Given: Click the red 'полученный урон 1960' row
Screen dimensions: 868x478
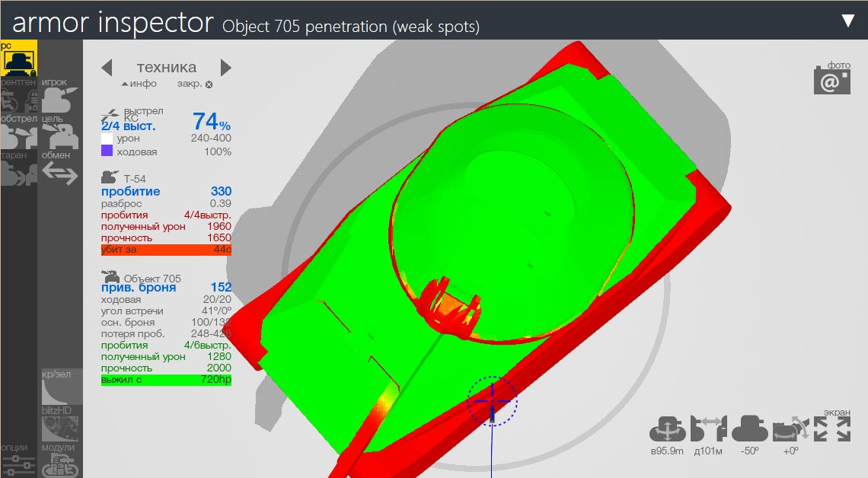Looking at the screenshot, I should (166, 226).
